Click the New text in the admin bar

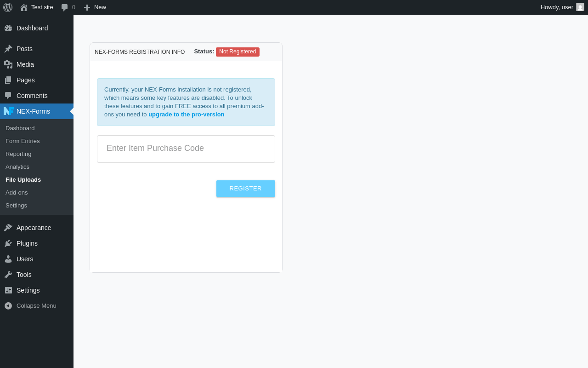coord(100,7)
